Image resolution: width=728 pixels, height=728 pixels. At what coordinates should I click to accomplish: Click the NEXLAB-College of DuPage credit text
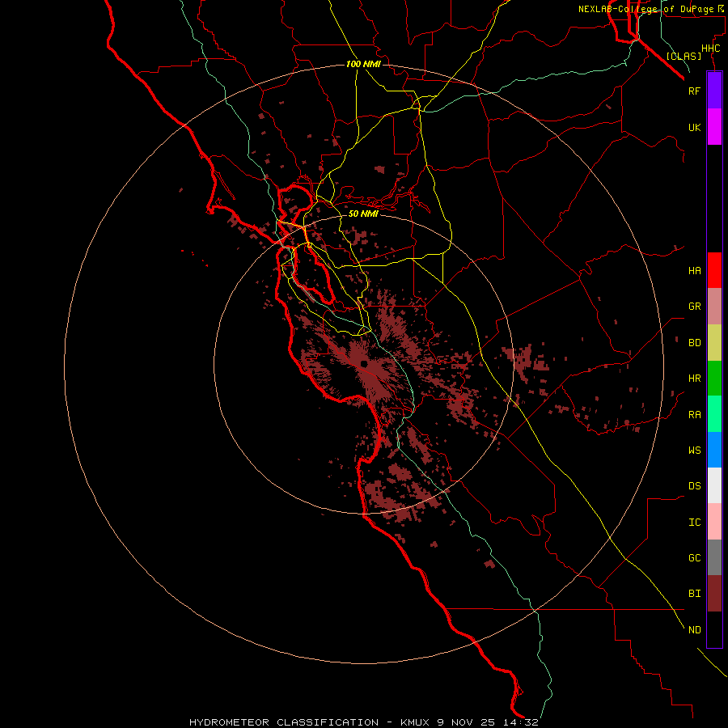[645, 9]
